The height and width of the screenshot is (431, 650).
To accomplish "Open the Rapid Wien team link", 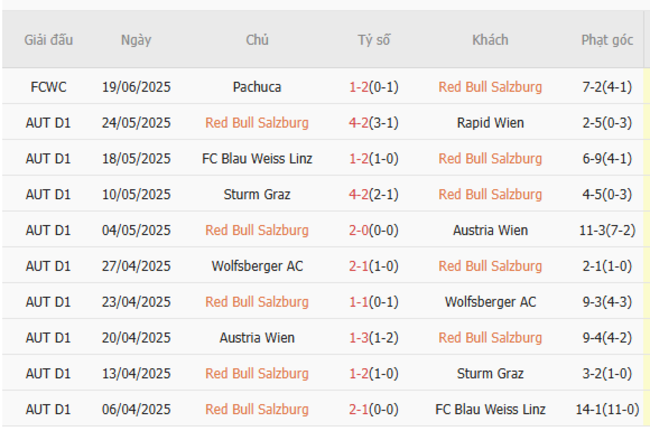I will click(x=490, y=123).
